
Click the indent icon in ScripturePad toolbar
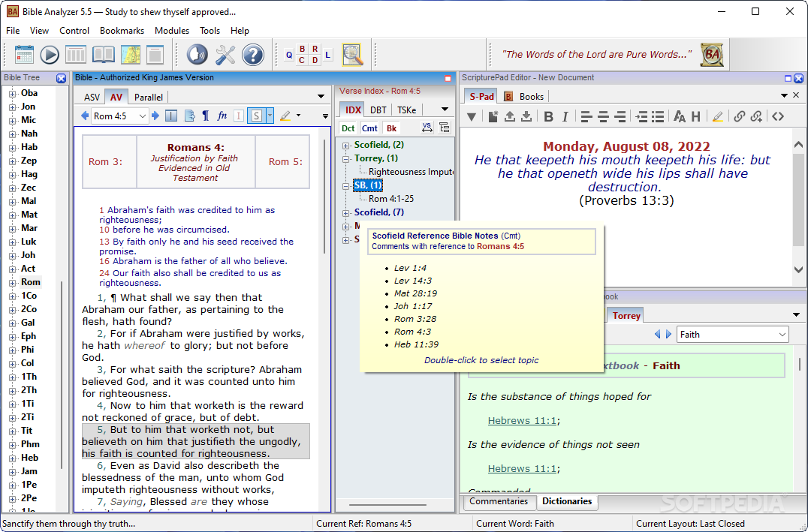(x=641, y=117)
